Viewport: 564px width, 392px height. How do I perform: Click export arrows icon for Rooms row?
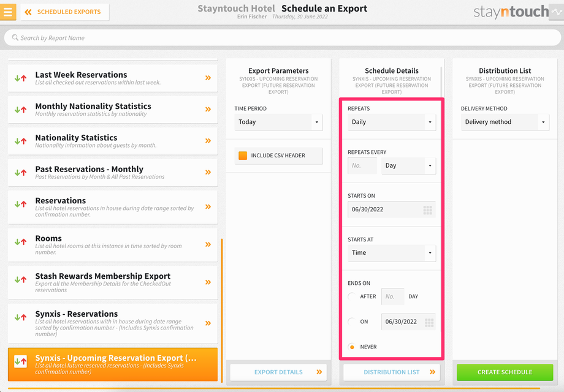tap(20, 242)
